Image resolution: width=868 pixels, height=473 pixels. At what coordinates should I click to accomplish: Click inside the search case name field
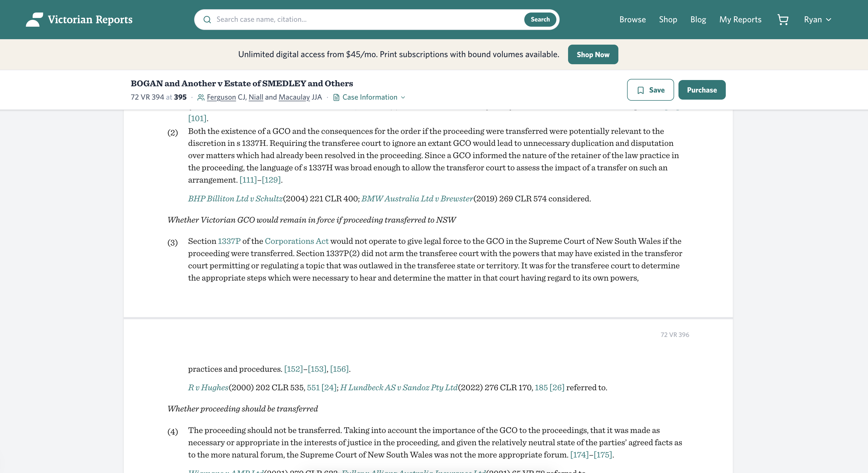click(x=337, y=19)
